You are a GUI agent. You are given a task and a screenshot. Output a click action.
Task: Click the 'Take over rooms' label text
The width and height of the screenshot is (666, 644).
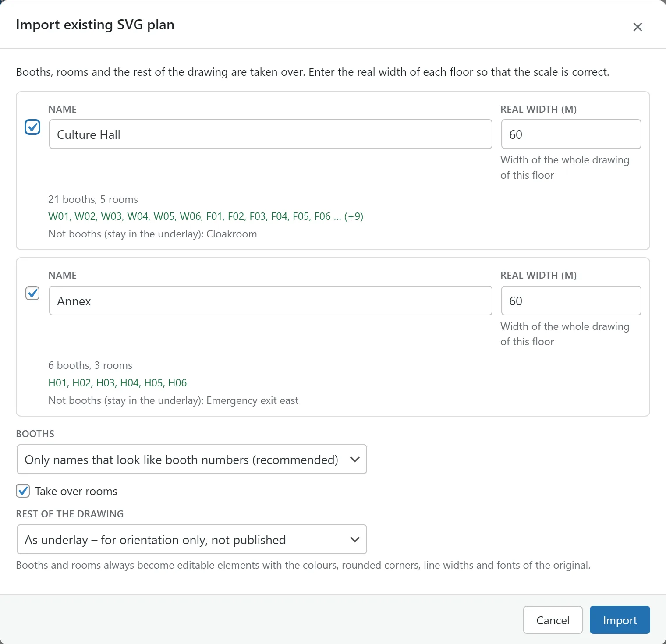[76, 491]
